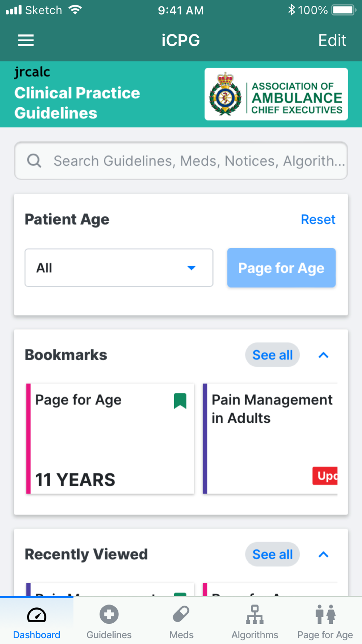The width and height of the screenshot is (362, 644).
Task: Open the Patient Age dropdown
Action: [x=119, y=268]
